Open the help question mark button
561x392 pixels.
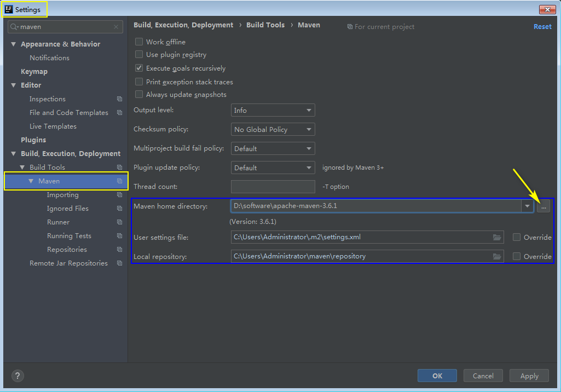coord(18,376)
